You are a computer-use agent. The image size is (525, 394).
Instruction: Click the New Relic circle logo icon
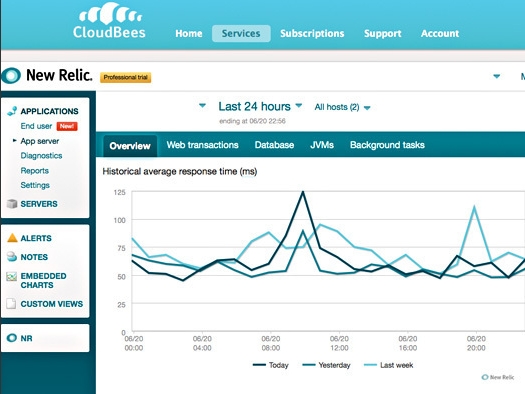pyautogui.click(x=11, y=75)
